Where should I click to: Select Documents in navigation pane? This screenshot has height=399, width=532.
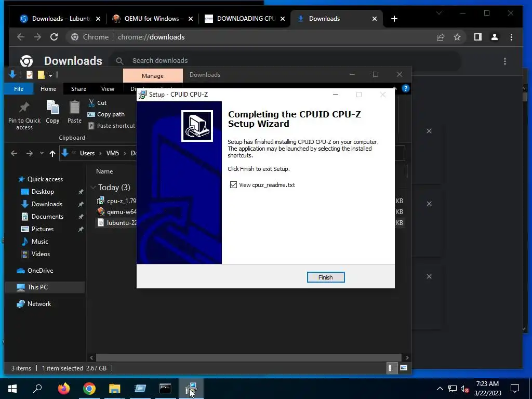(47, 216)
